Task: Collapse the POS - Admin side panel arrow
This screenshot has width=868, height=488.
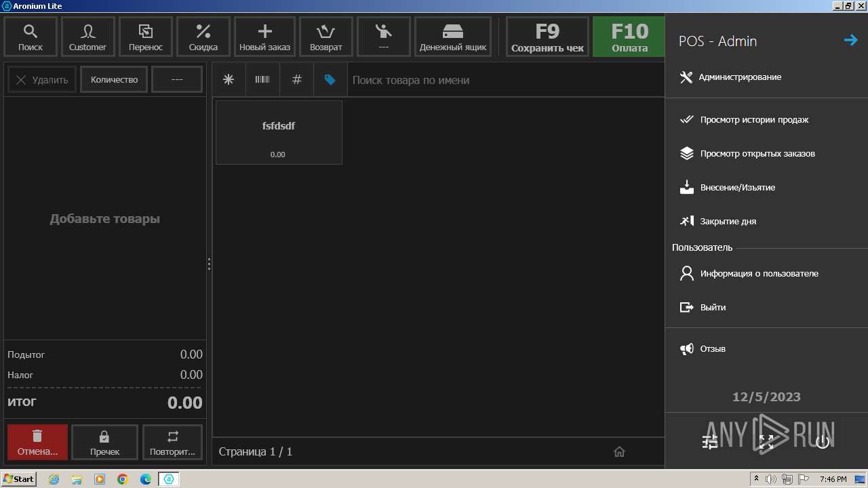Action: (850, 41)
